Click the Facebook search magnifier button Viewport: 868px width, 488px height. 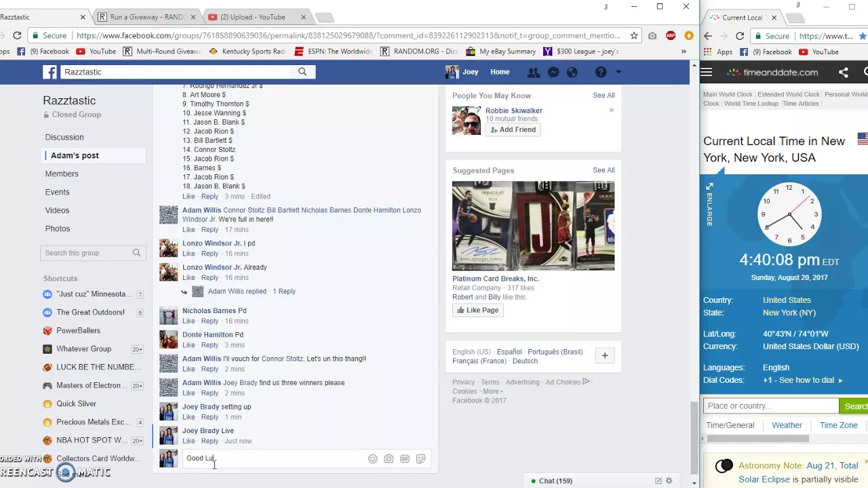click(302, 72)
